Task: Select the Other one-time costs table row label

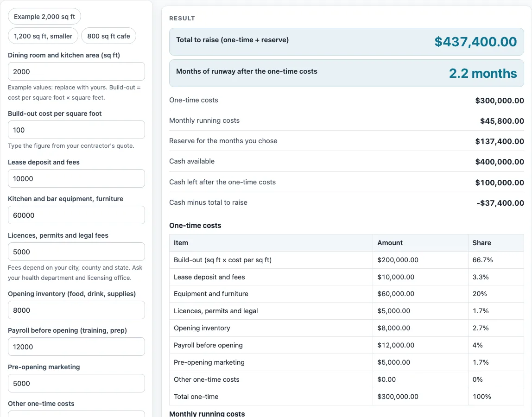Action: (207, 379)
